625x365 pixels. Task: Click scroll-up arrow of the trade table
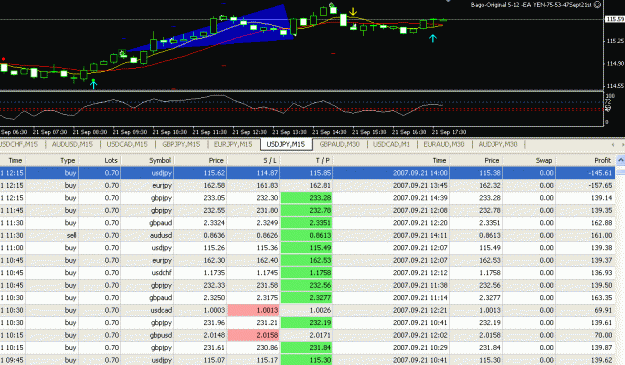click(x=620, y=160)
